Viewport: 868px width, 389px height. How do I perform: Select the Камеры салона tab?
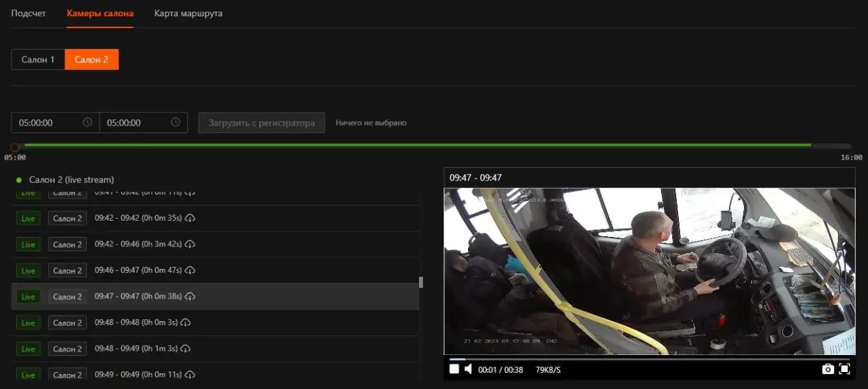tap(100, 13)
